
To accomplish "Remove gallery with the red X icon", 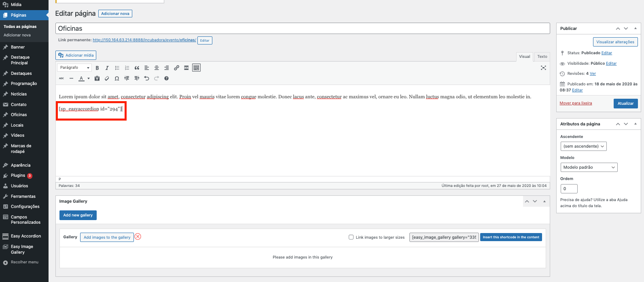I will pyautogui.click(x=138, y=237).
